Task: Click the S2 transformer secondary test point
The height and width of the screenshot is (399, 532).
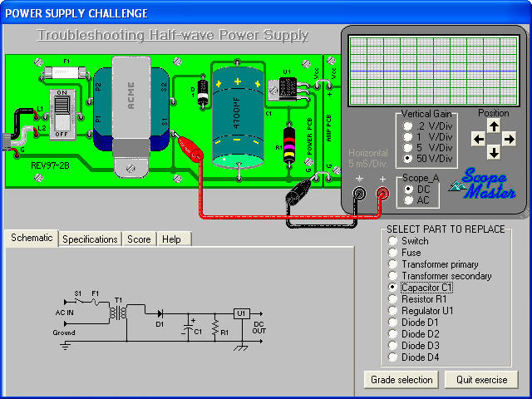Action: [x=173, y=101]
